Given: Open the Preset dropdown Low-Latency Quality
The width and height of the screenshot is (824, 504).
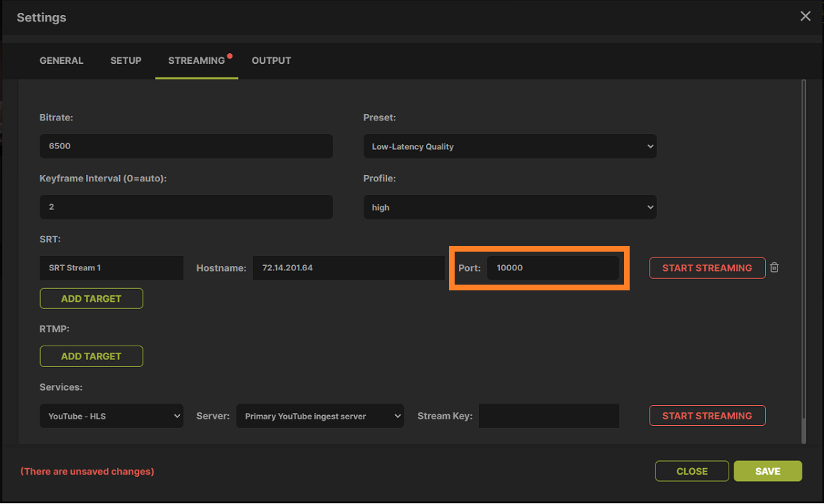Looking at the screenshot, I should tap(510, 146).
